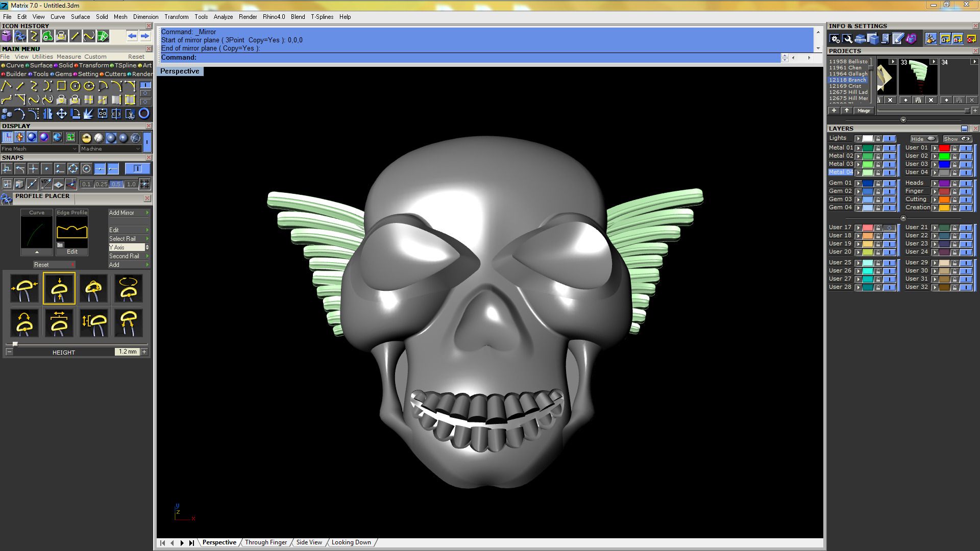Go back with Icon History left arrow

[132, 36]
